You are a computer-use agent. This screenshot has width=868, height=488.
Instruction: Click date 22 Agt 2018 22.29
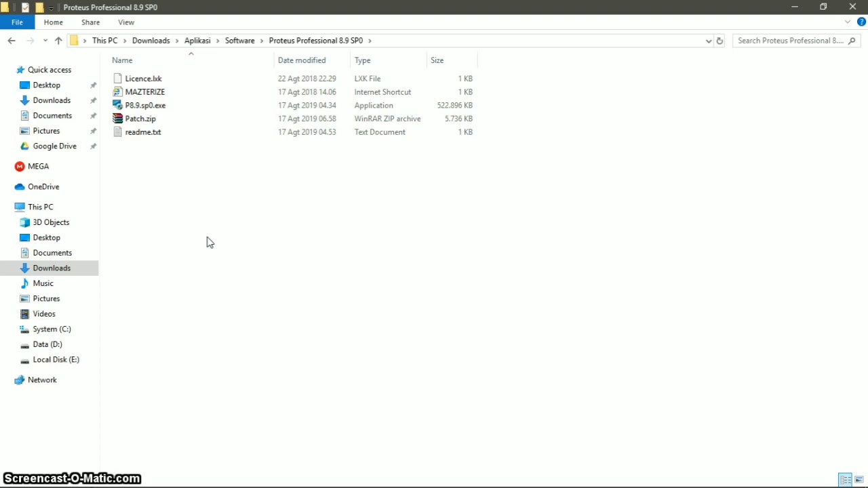pyautogui.click(x=307, y=79)
